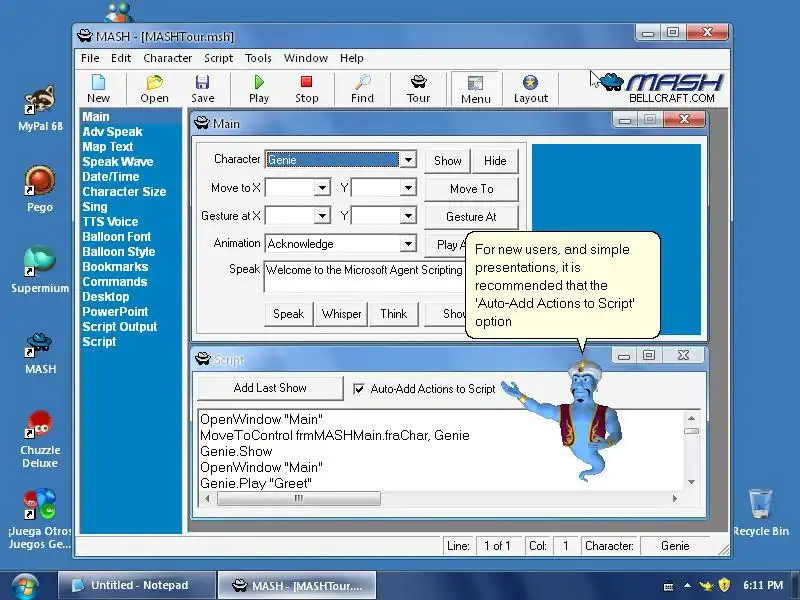Select Balloon Style in the sidebar
The height and width of the screenshot is (600, 800).
tap(119, 252)
